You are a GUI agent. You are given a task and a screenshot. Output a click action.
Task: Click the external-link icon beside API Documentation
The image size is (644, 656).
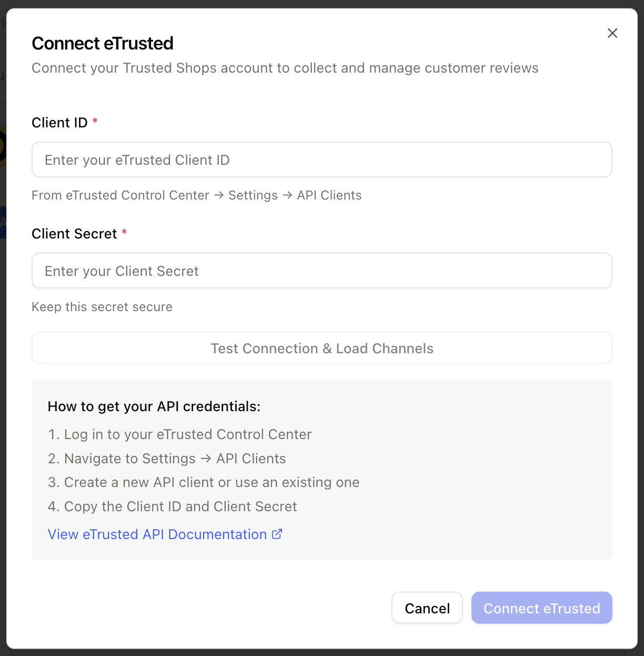click(x=277, y=534)
